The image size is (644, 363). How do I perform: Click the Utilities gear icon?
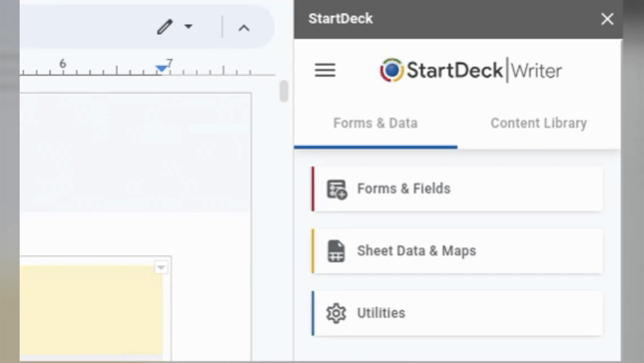pyautogui.click(x=336, y=313)
